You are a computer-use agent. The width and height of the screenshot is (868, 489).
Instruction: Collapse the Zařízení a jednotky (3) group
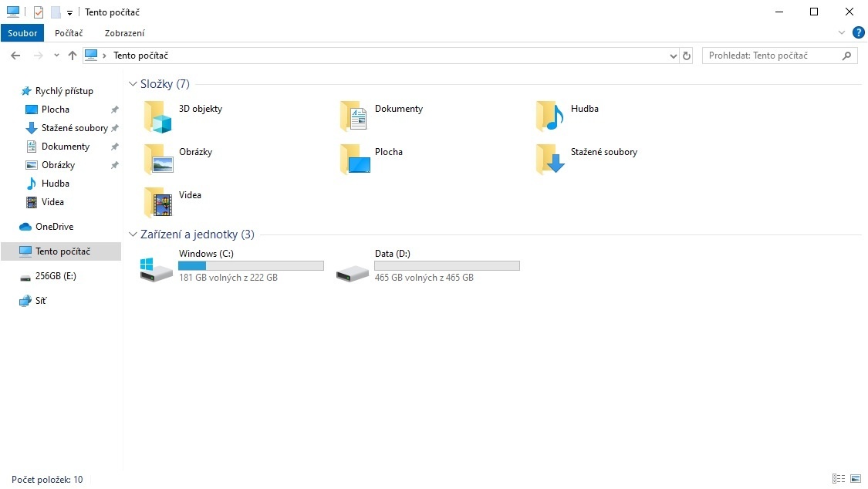tap(133, 234)
